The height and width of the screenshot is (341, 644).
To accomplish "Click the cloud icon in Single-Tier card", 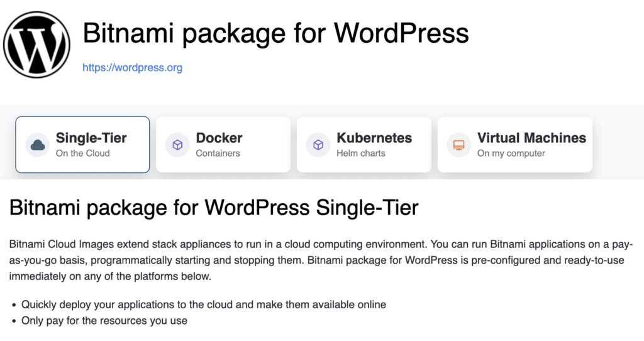I will point(37,145).
